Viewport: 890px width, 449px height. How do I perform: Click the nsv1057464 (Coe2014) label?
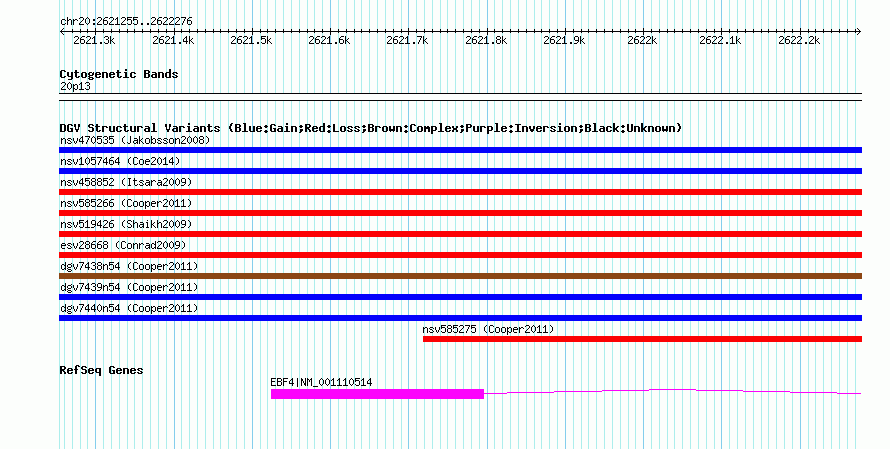(x=120, y=161)
